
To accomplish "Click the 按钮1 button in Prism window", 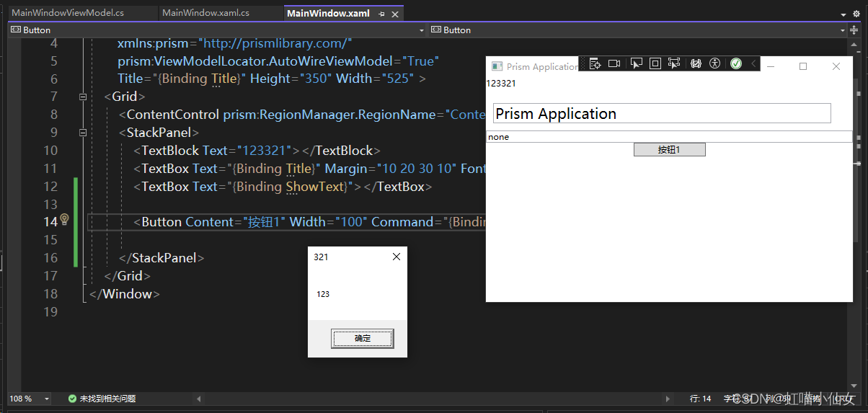I will tap(669, 149).
